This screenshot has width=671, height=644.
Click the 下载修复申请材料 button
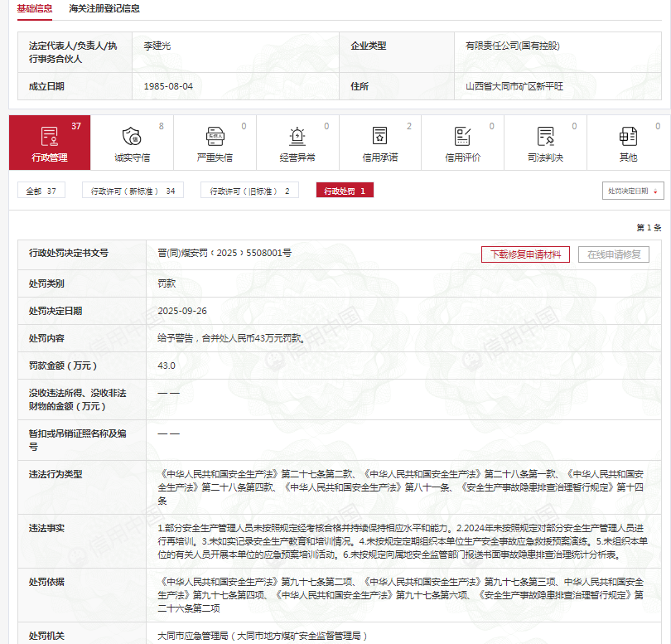(x=525, y=254)
